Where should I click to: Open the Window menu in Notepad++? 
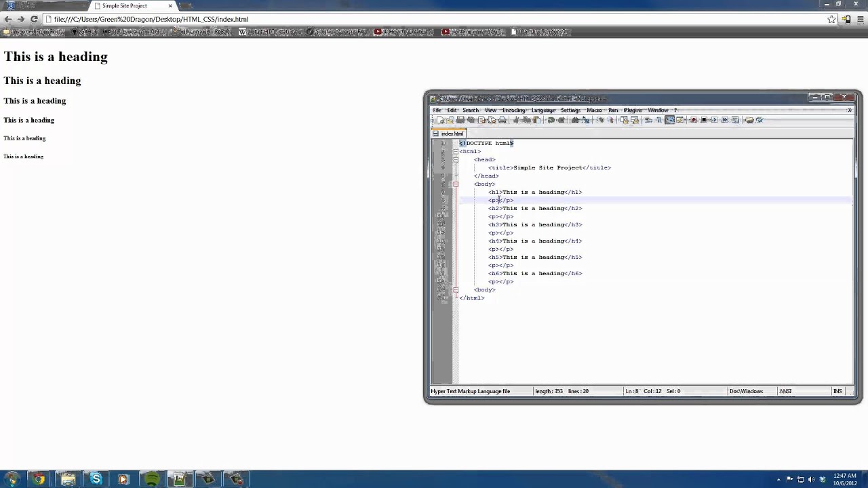[x=658, y=110]
